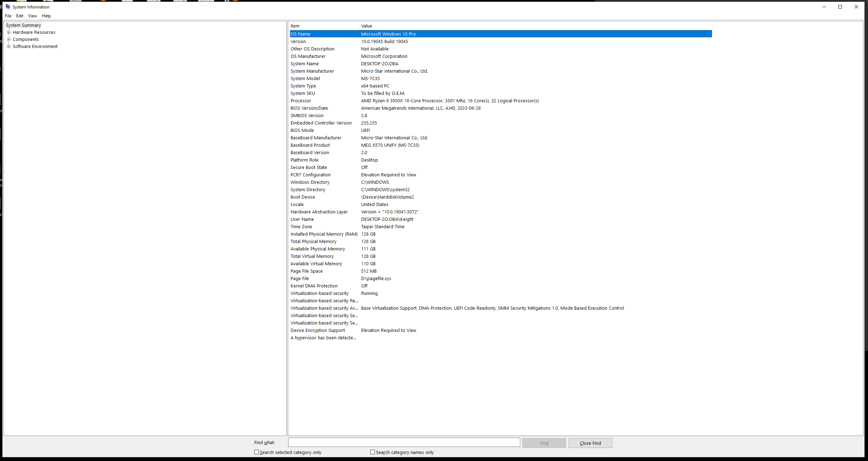
Task: Select the Platform Role row Desktop
Action: pos(500,160)
